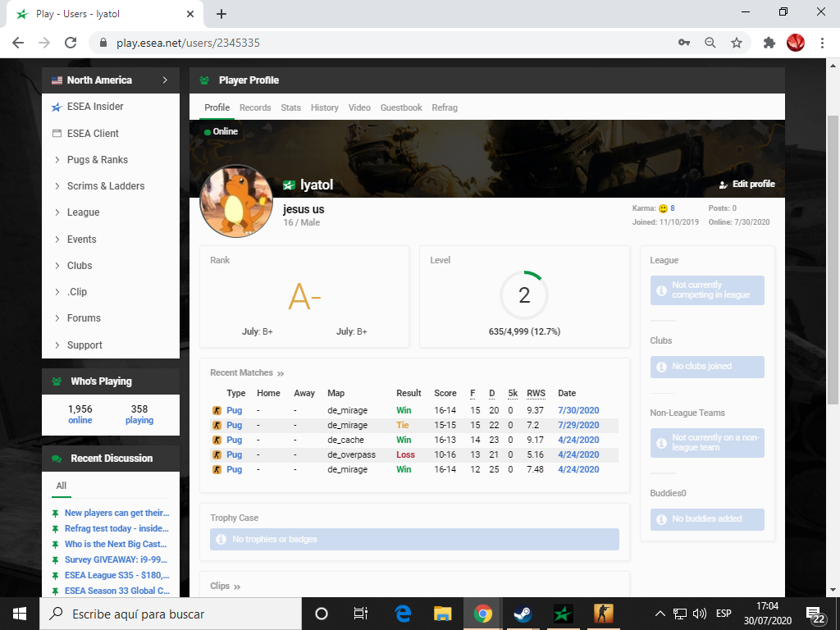Reload the page with the refresh icon
This screenshot has width=840, height=630.
click(71, 43)
